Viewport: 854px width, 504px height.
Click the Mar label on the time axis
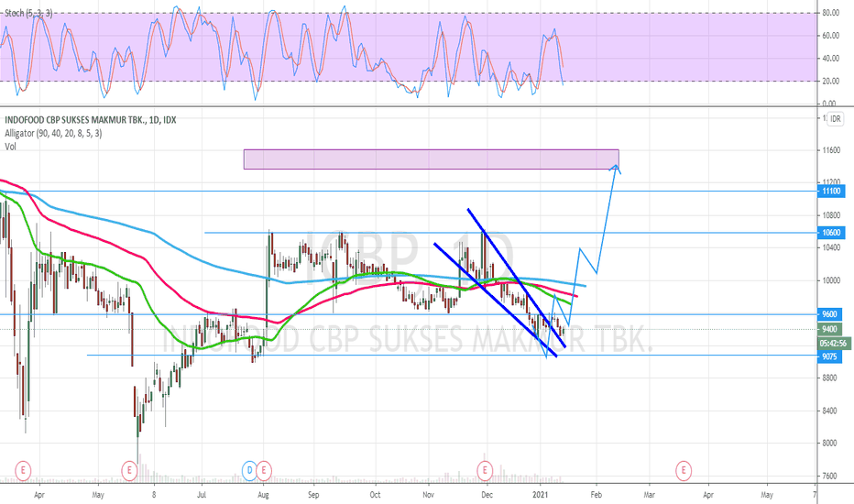coord(650,495)
